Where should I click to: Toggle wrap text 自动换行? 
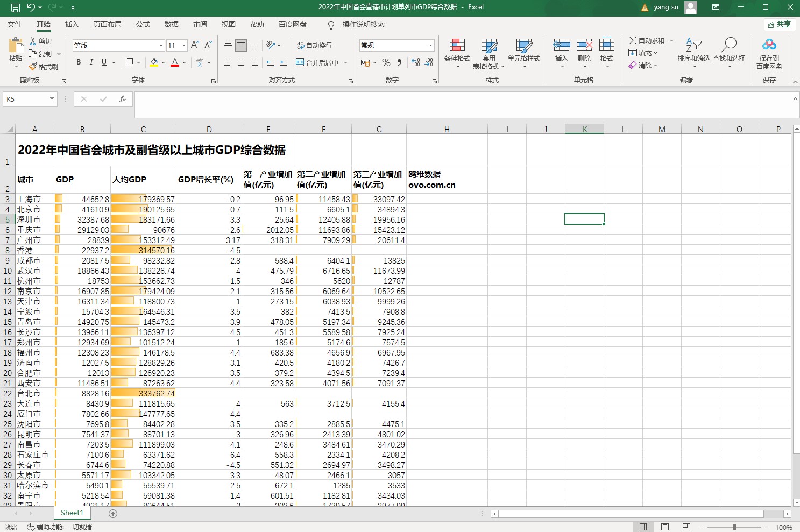[x=314, y=45]
